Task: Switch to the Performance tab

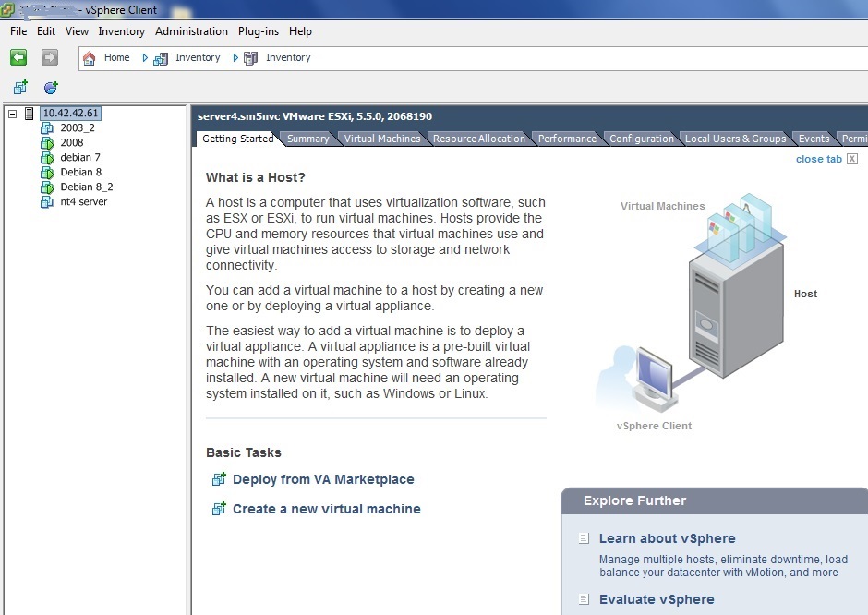Action: pyautogui.click(x=567, y=139)
